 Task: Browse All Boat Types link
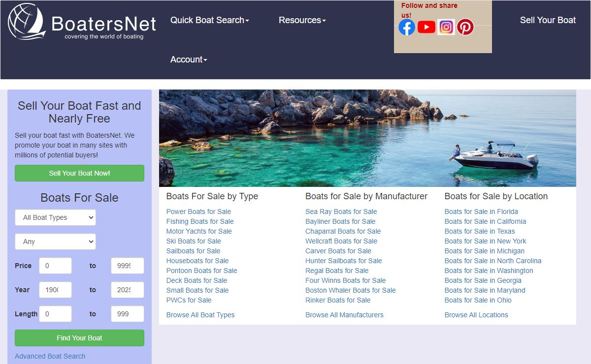click(200, 315)
